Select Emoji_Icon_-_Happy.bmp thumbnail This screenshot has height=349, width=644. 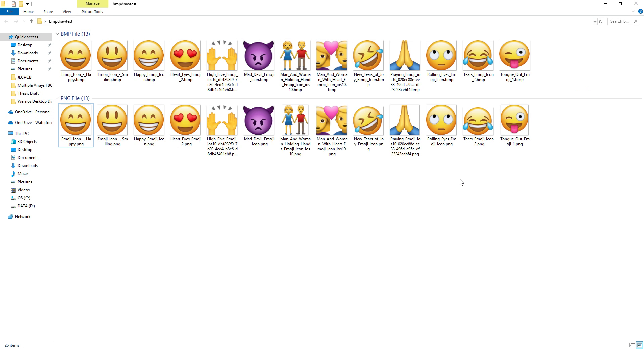(76, 55)
